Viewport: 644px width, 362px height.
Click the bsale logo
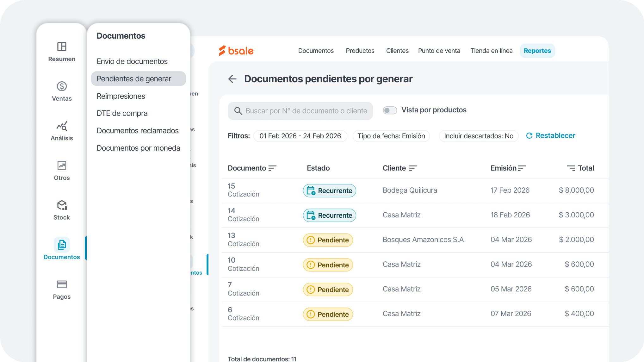click(236, 51)
